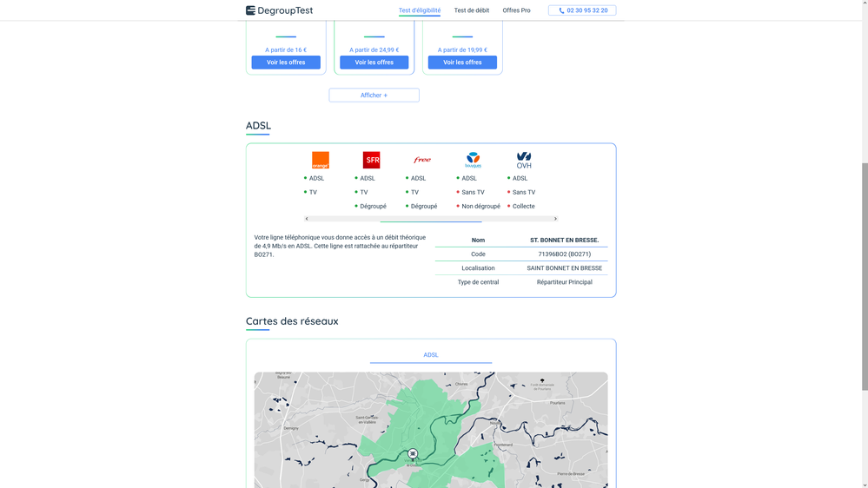Select the Orange operator logo

coord(321,160)
